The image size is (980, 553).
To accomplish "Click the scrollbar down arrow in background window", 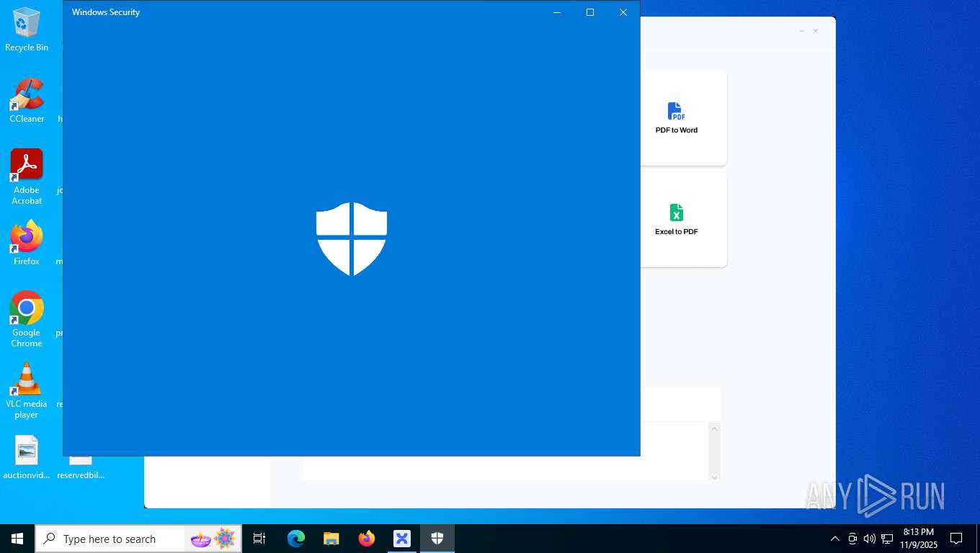I will point(715,476).
